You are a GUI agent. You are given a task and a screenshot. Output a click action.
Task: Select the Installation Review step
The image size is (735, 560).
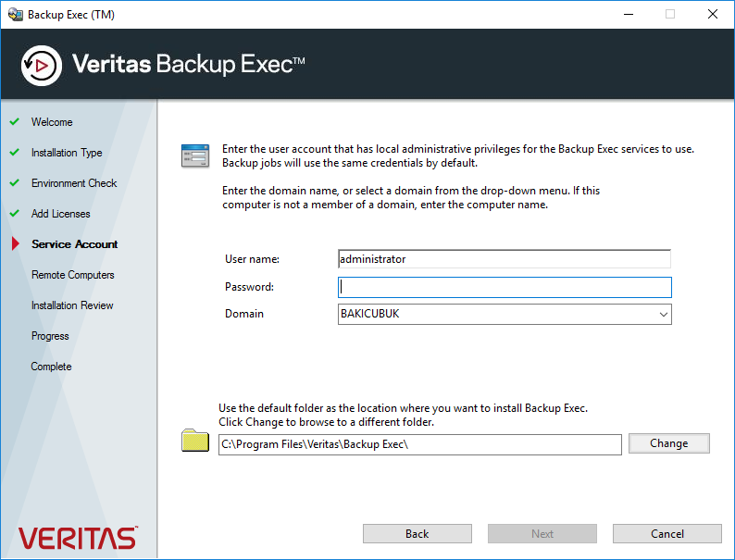tap(72, 305)
